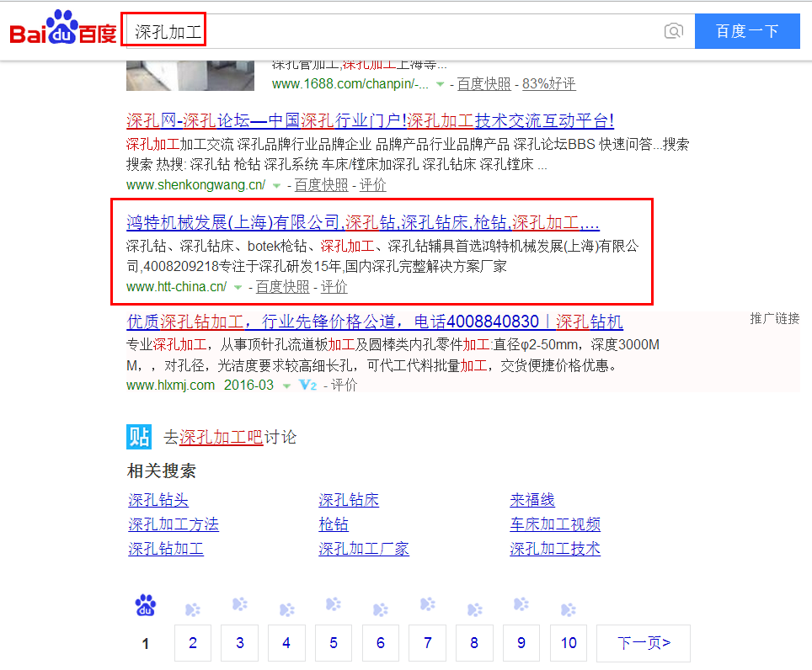The height and width of the screenshot is (670, 812).
Task: Click the 下一页 next page button
Action: [643, 643]
